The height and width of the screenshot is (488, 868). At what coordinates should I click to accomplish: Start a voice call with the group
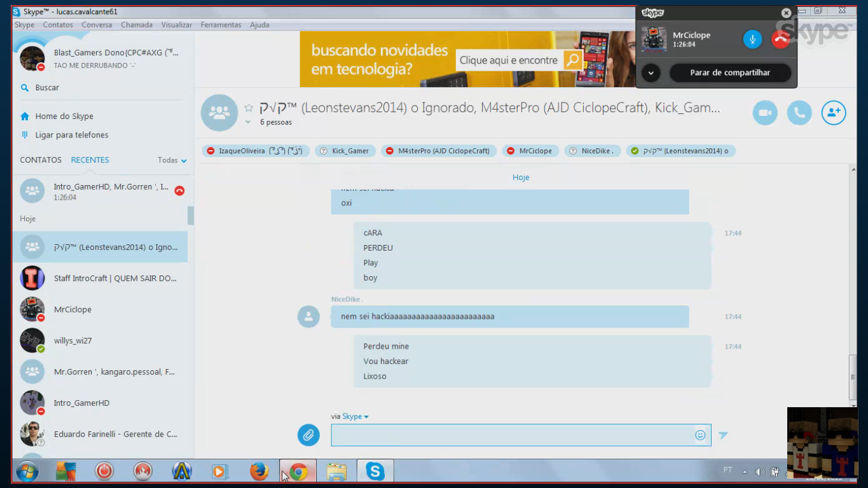tap(799, 113)
